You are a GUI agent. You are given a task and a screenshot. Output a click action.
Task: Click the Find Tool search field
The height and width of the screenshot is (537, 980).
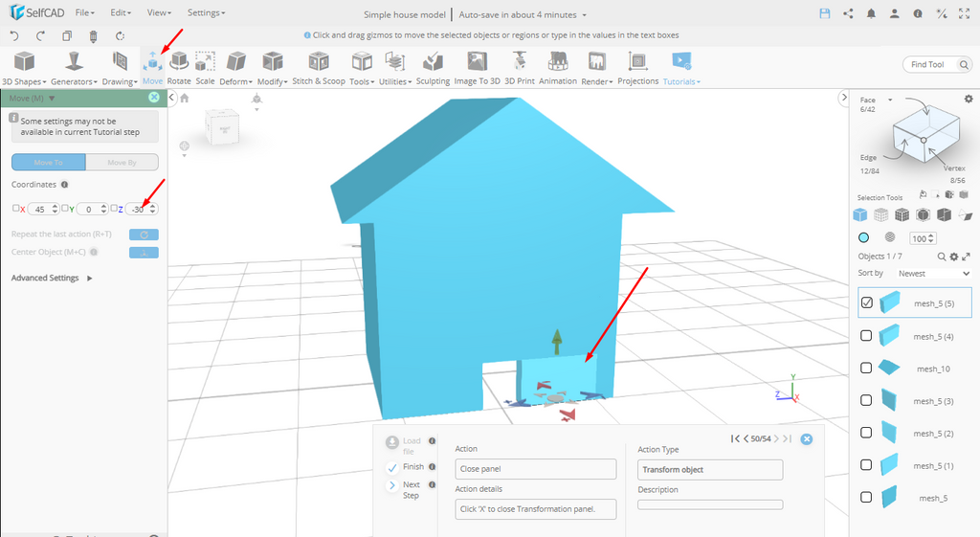[937, 64]
